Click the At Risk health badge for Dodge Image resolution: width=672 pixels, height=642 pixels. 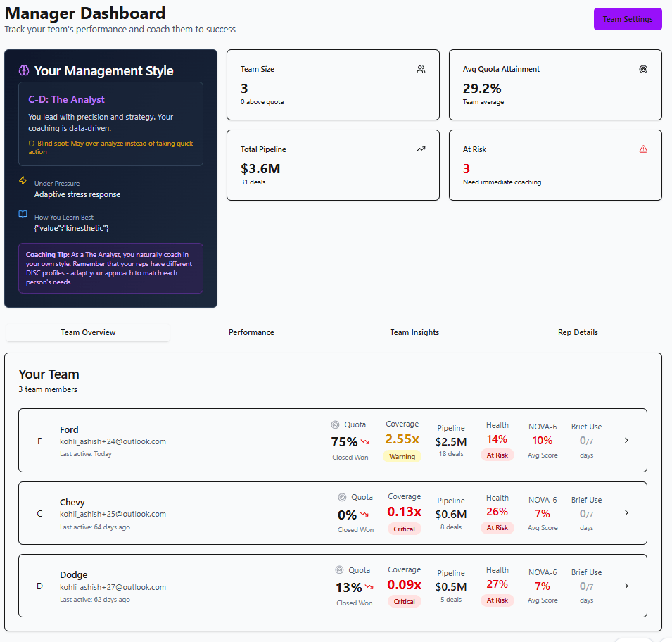click(497, 600)
